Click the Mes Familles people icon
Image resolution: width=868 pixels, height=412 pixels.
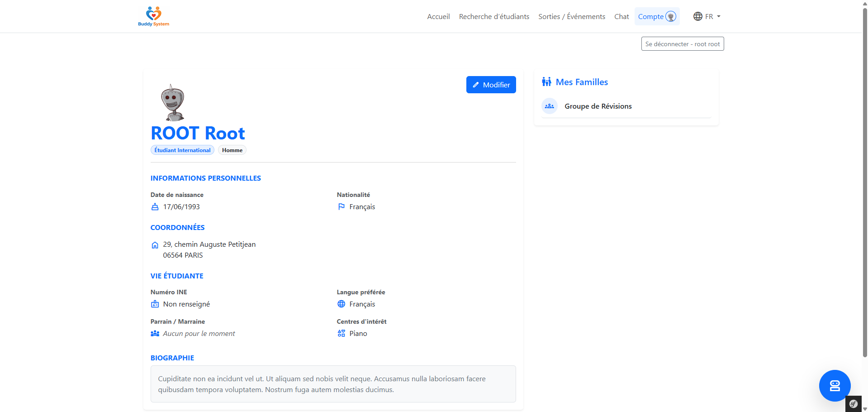pyautogui.click(x=546, y=82)
